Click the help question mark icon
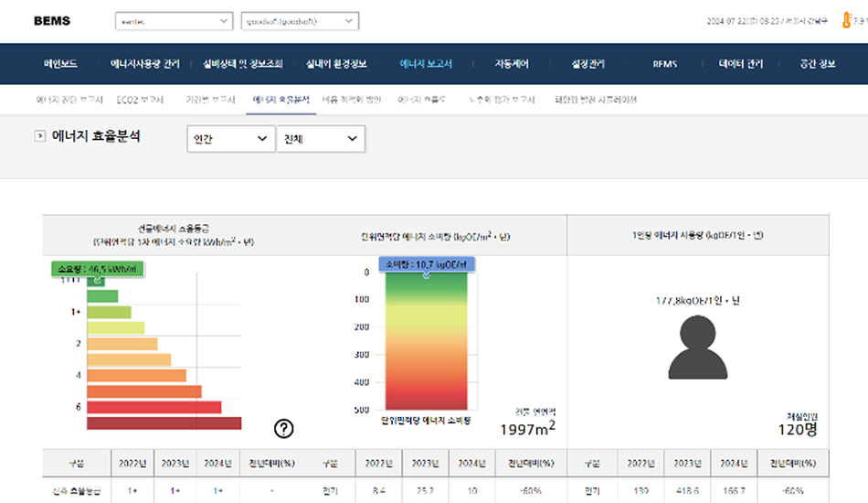 284,428
